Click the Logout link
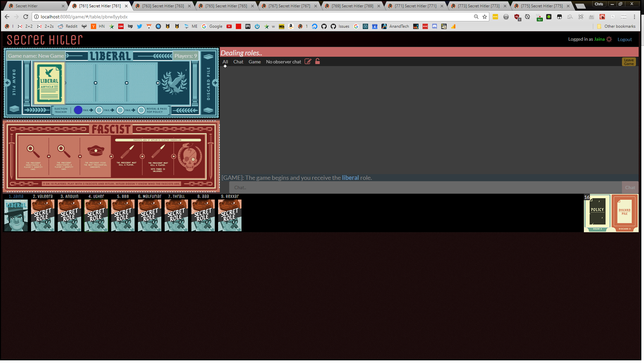 pos(625,39)
